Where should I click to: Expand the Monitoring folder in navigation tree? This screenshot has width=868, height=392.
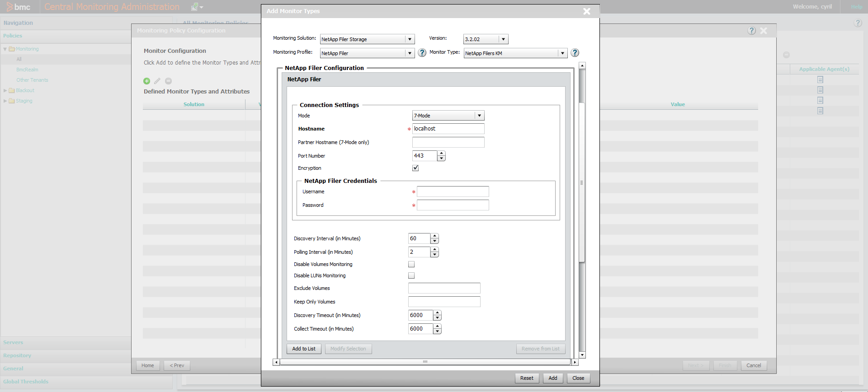5,49
